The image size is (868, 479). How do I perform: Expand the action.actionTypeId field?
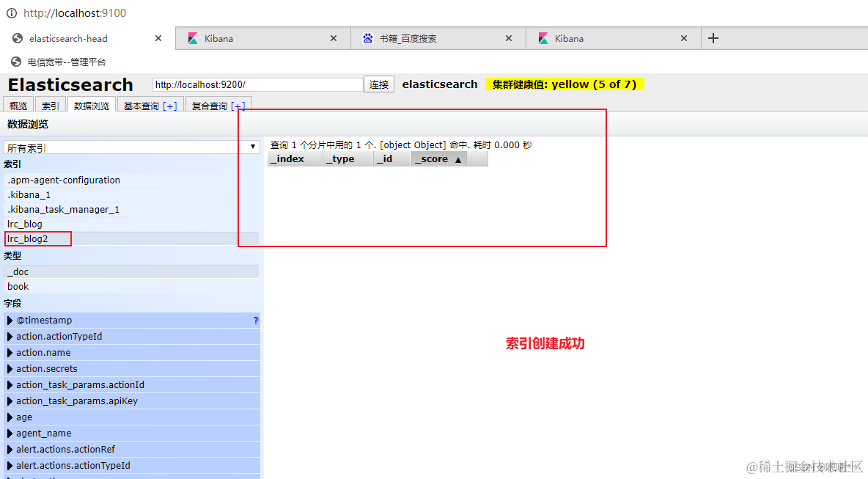coord(10,336)
